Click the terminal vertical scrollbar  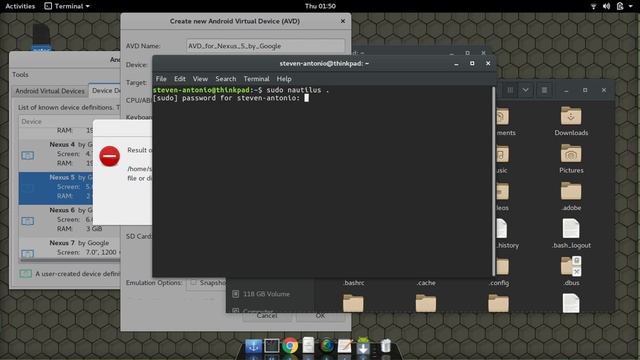[x=493, y=181]
